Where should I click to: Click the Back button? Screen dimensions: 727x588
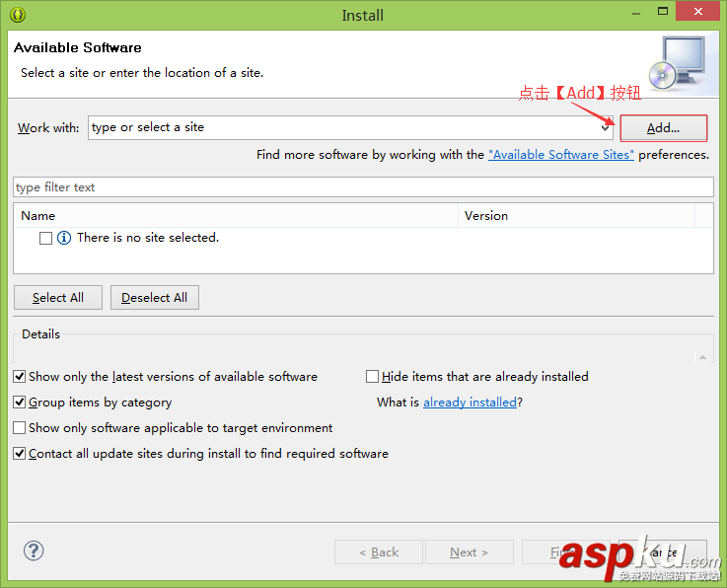[379, 551]
